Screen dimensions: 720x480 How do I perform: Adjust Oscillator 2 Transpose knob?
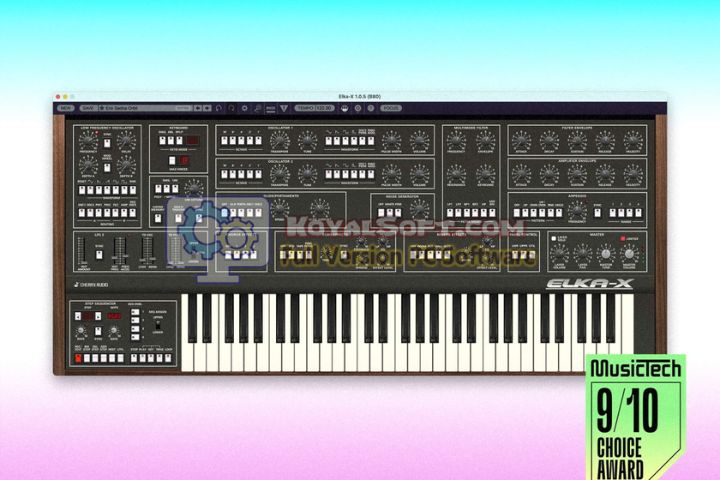[279, 174]
